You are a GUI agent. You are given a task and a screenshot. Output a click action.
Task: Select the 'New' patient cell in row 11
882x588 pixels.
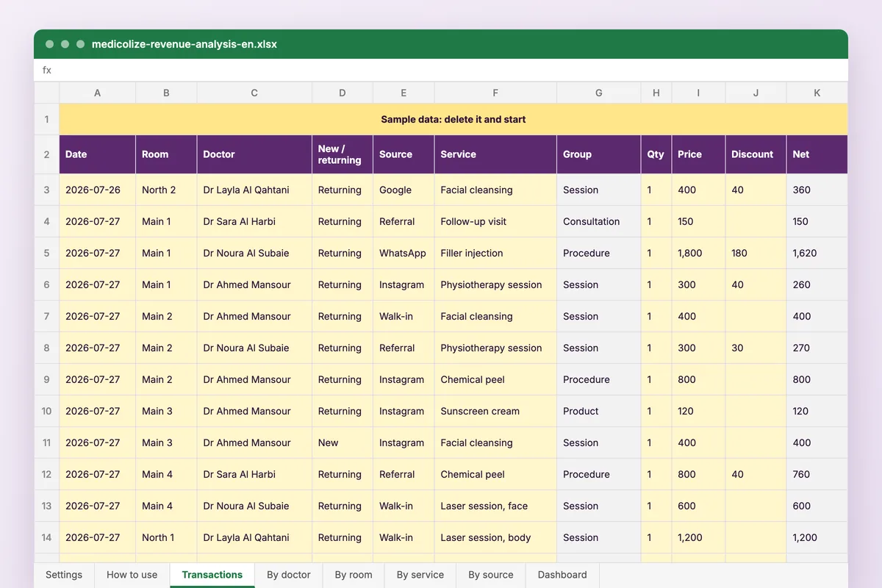(343, 442)
